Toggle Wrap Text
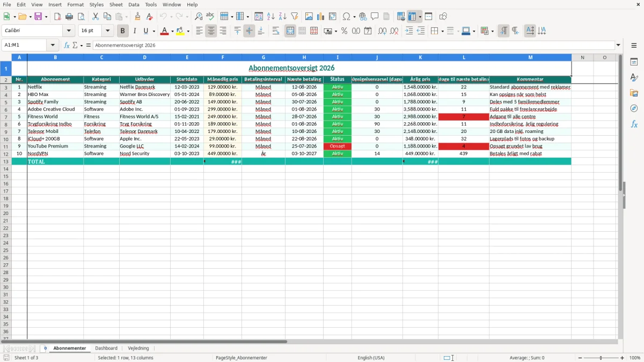 coord(276,31)
